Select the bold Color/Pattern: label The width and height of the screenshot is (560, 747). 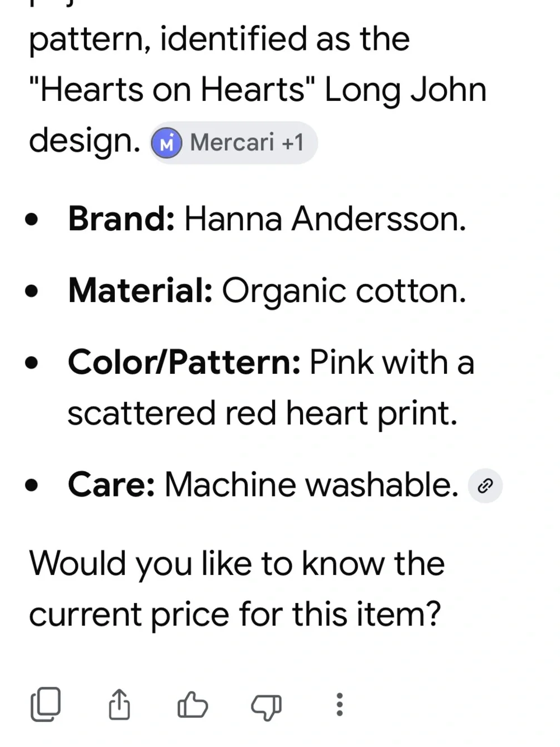pyautogui.click(x=184, y=363)
